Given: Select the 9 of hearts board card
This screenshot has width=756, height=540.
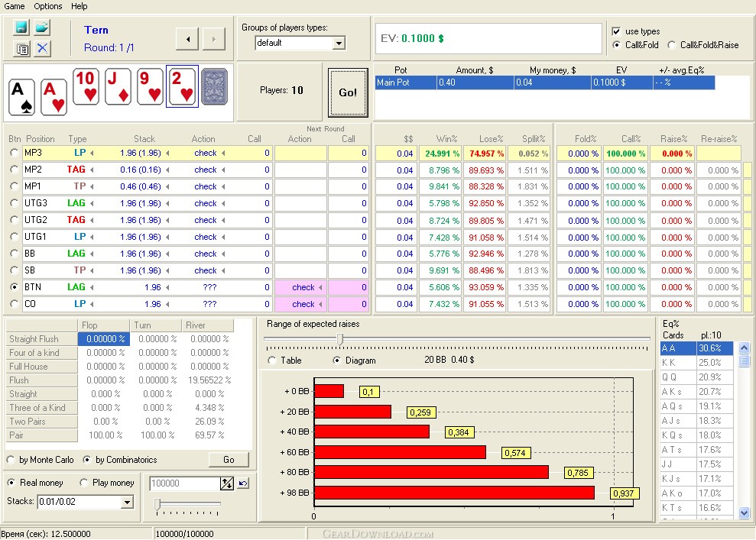Looking at the screenshot, I should (150, 86).
